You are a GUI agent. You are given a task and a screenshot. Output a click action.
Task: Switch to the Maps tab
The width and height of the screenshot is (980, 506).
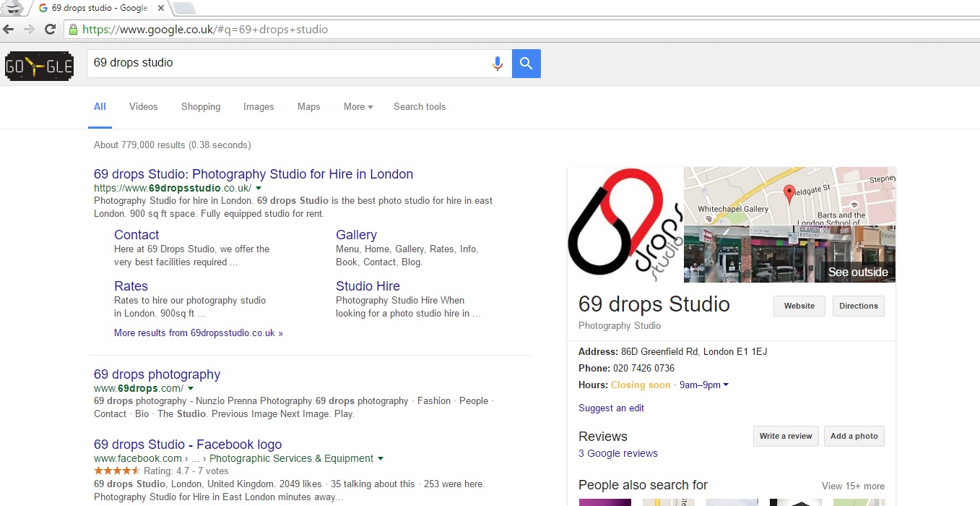(x=308, y=107)
